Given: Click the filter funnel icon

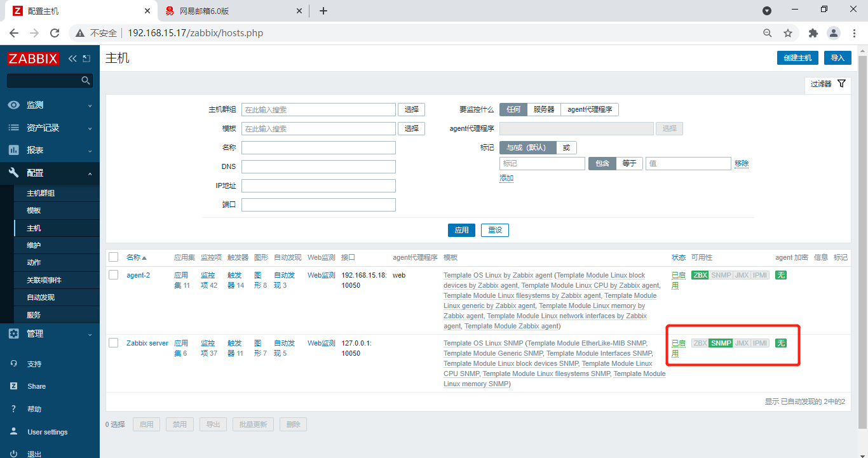Looking at the screenshot, I should pyautogui.click(x=841, y=84).
